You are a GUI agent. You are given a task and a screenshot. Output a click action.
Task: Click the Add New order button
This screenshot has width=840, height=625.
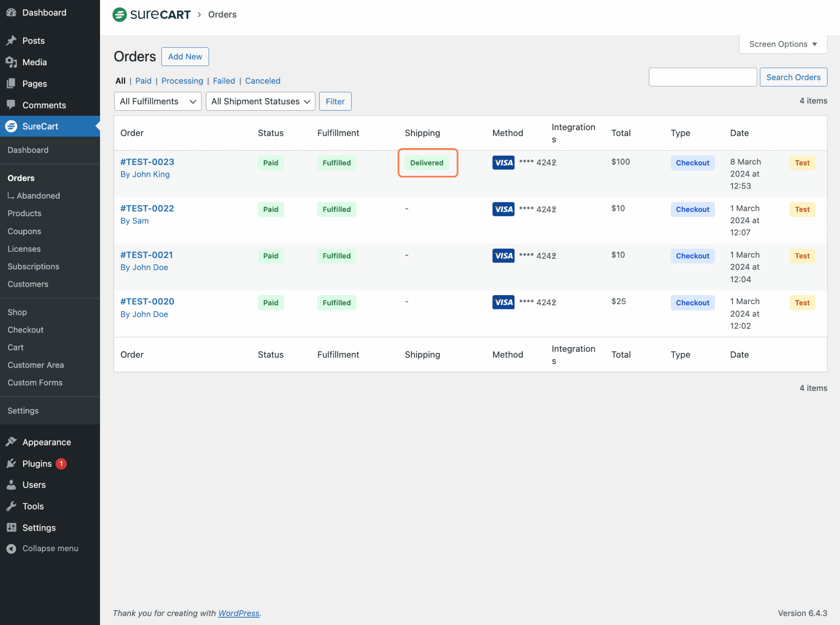[185, 57]
